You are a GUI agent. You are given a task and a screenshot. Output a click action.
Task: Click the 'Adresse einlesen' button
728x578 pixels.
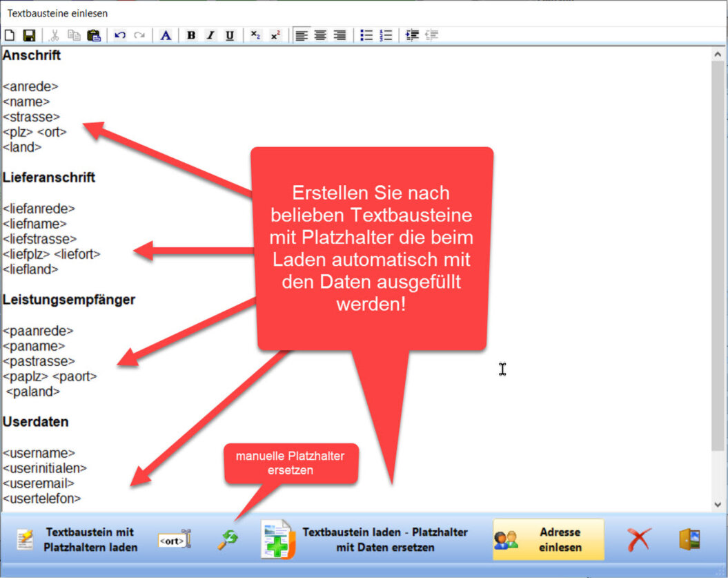click(548, 539)
